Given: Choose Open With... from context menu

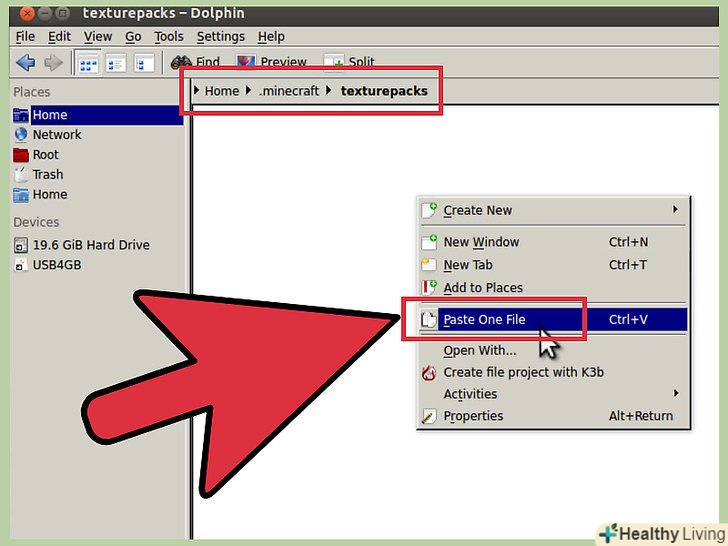Looking at the screenshot, I should pyautogui.click(x=553, y=351).
